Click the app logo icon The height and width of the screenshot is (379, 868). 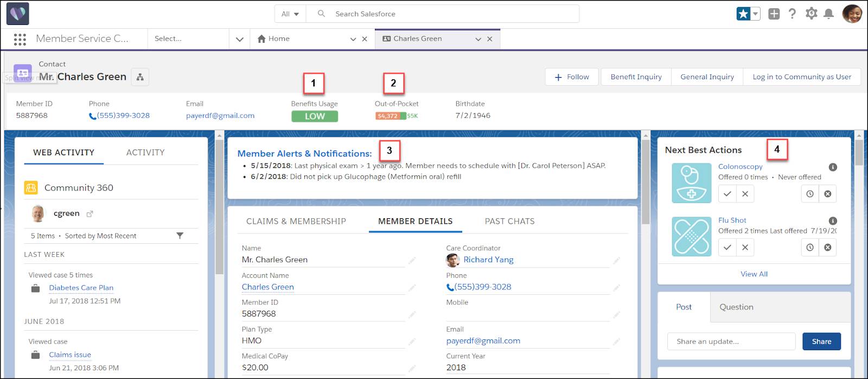pyautogui.click(x=18, y=14)
